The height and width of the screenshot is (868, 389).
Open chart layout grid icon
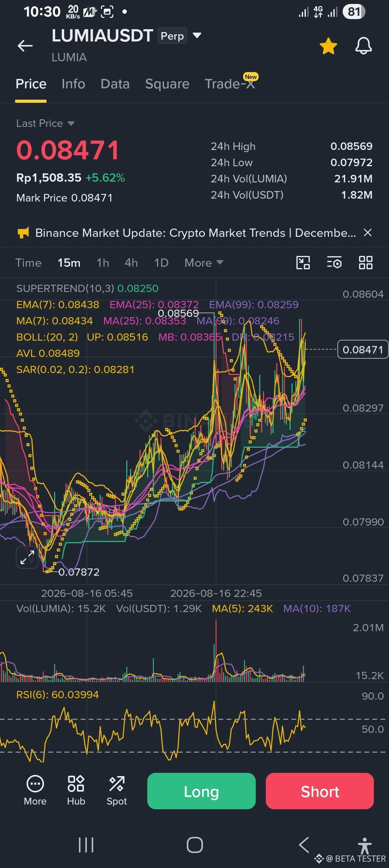tap(366, 263)
